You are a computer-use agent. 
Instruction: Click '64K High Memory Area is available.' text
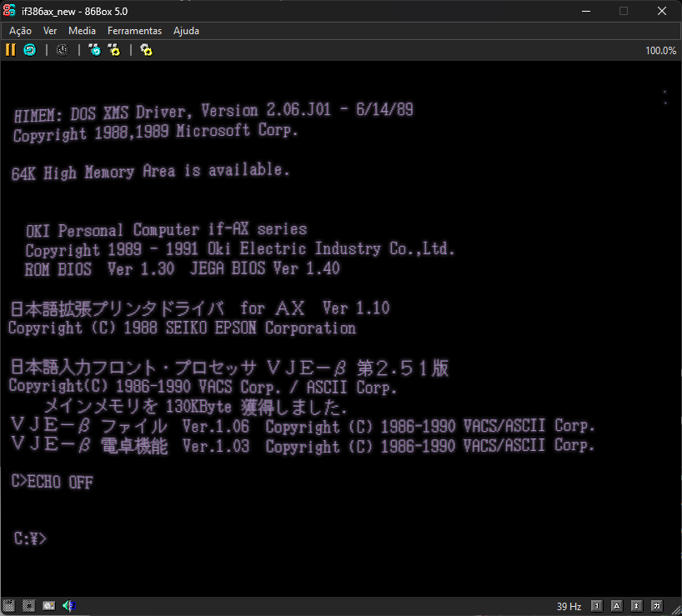coord(151,171)
